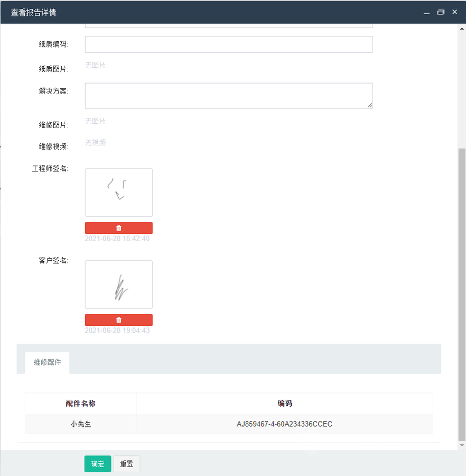Click the dialog's vertical scrollbar thumb

[x=461, y=294]
